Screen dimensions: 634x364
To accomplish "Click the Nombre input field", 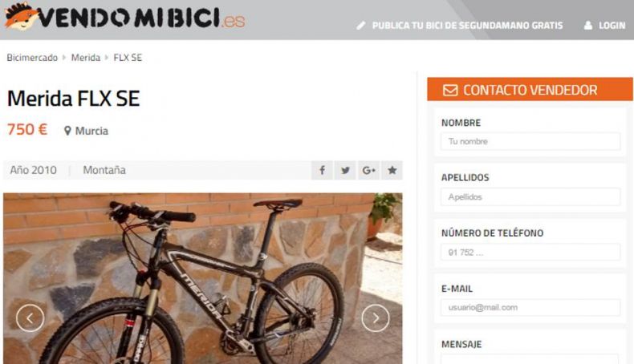I will [530, 141].
